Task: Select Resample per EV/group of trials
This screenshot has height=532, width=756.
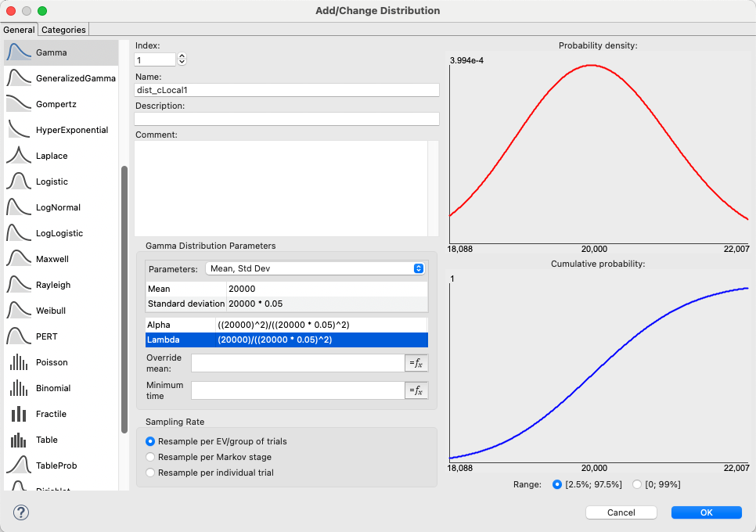Action: click(151, 442)
